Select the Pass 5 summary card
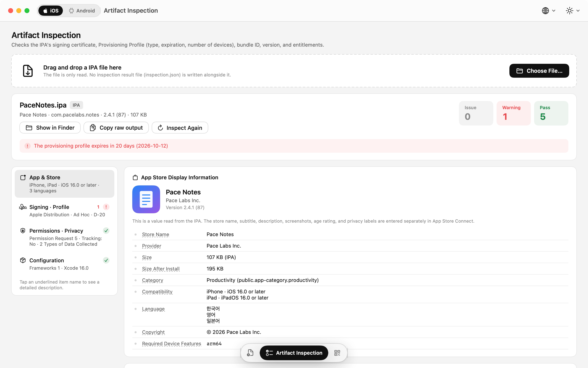Image resolution: width=588 pixels, height=368 pixels. (551, 113)
